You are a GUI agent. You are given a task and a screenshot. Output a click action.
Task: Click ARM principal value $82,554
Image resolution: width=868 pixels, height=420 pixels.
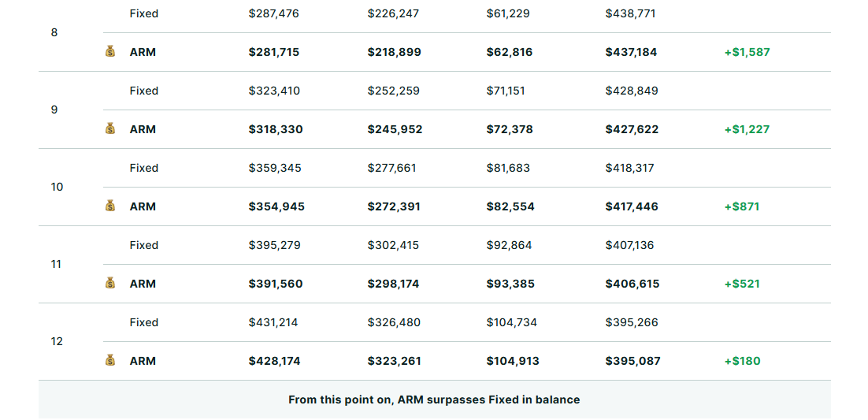click(510, 206)
